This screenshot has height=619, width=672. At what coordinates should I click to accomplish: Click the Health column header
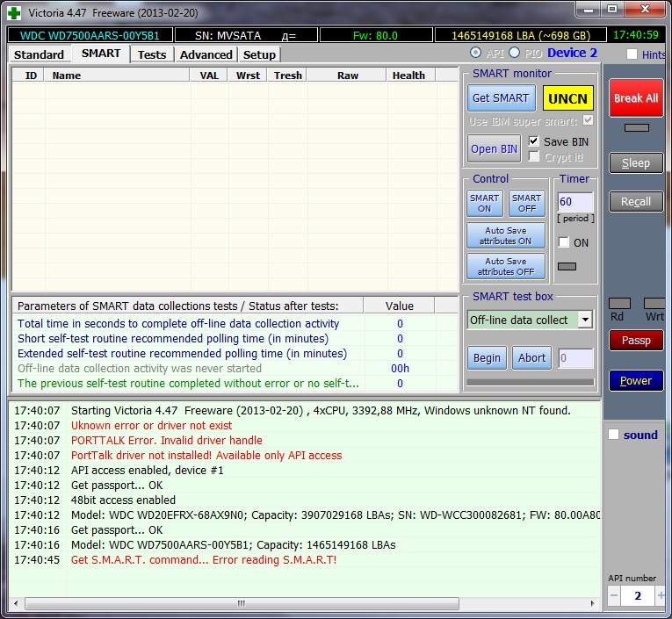tap(408, 76)
